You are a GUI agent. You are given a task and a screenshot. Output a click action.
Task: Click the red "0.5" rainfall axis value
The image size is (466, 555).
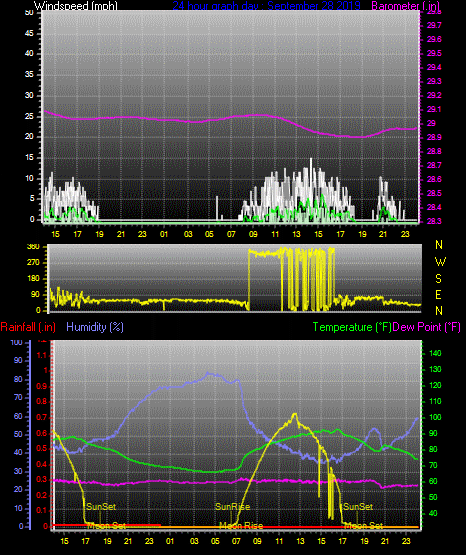(42, 448)
